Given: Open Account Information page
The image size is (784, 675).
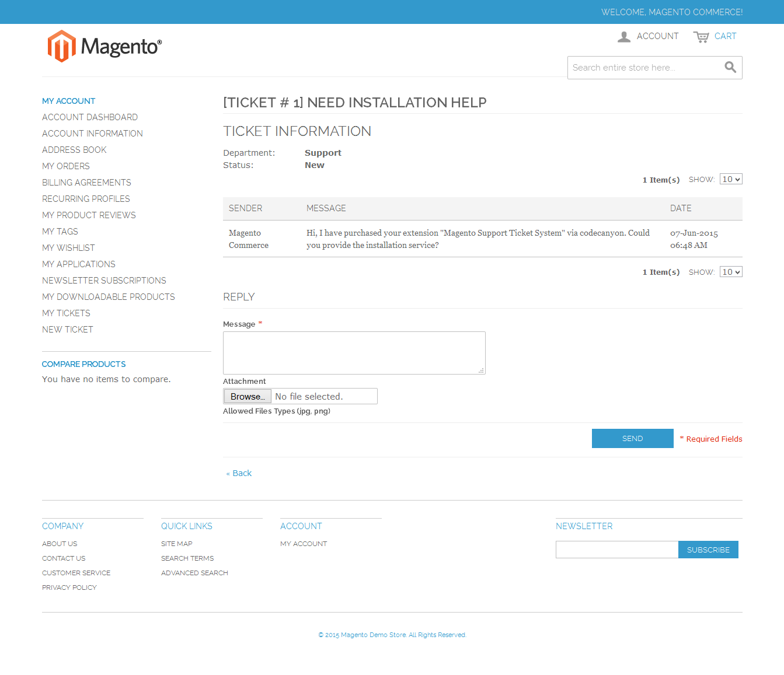Looking at the screenshot, I should pos(92,134).
